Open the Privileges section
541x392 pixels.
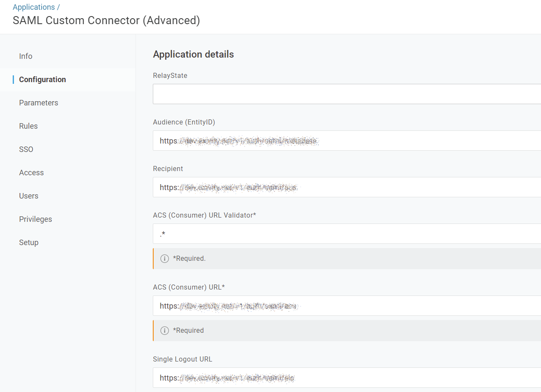click(36, 219)
